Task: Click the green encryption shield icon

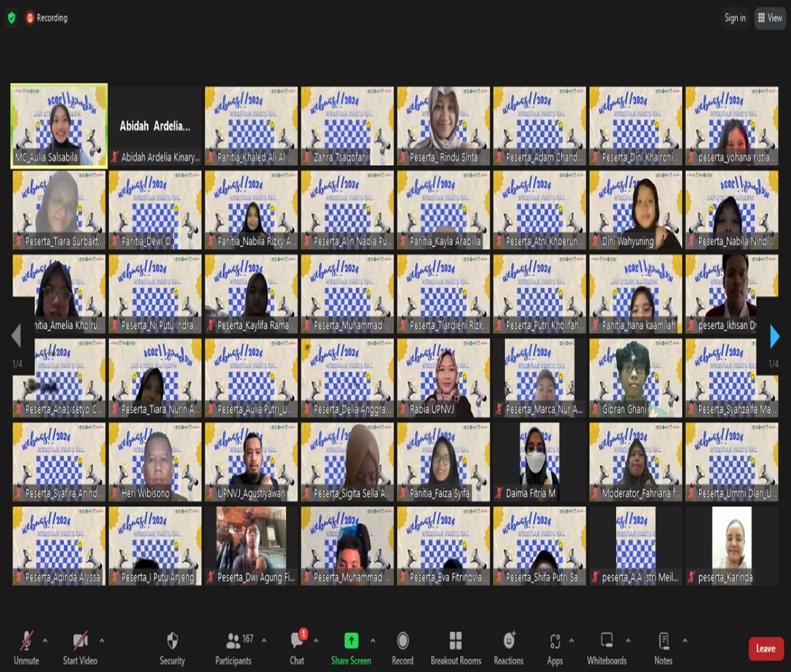Action: [12, 18]
